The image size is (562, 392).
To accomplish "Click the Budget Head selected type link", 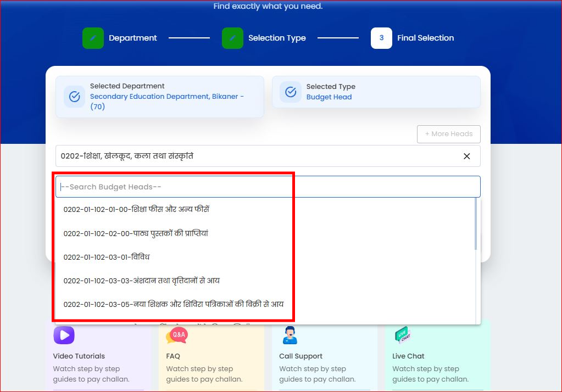I will click(329, 97).
